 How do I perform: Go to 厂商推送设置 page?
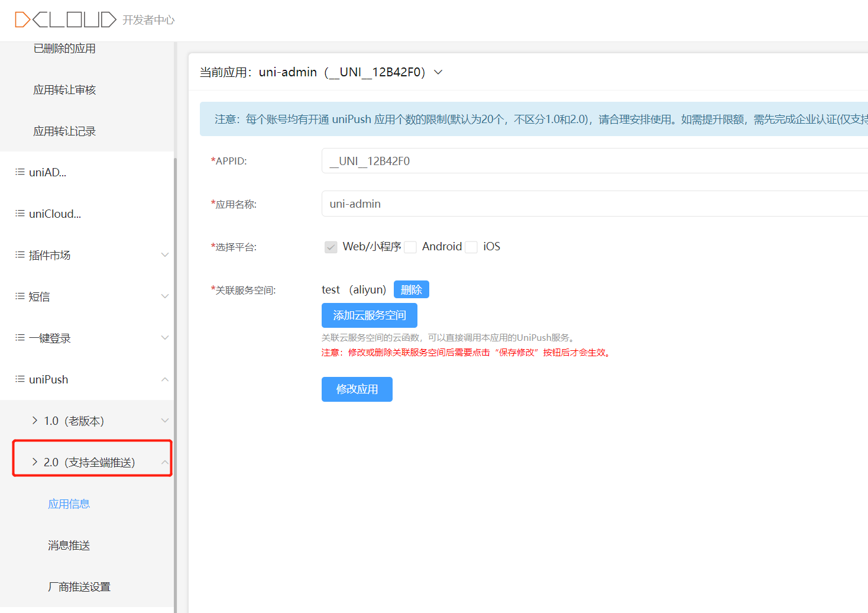(x=79, y=587)
